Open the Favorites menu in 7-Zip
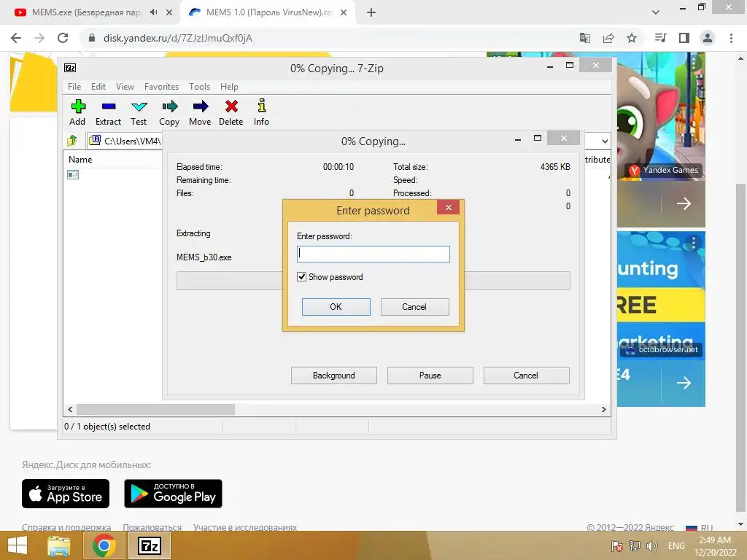This screenshot has height=560, width=747. [161, 87]
